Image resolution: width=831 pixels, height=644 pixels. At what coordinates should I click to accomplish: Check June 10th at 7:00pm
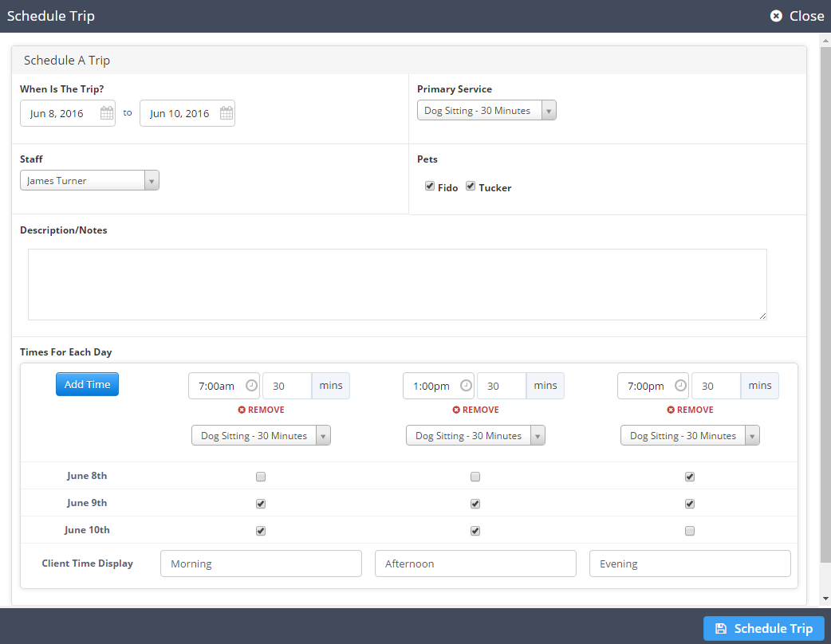point(690,531)
